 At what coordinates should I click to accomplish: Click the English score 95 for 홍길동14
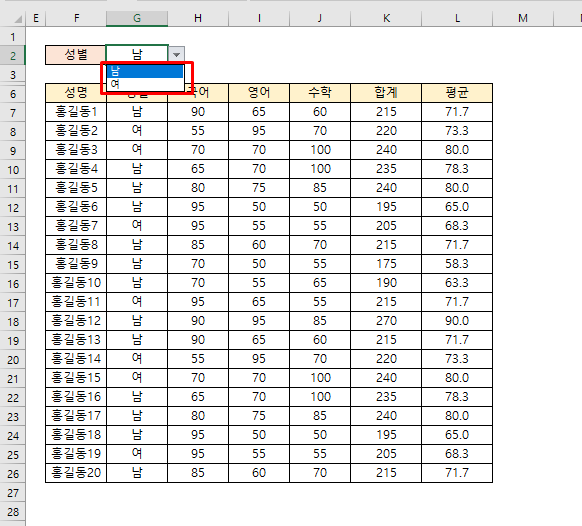pyautogui.click(x=259, y=359)
